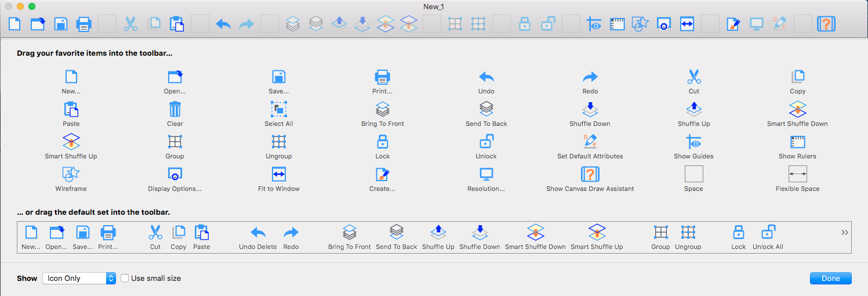Select the Save... item in favorites palette
Image resolution: width=868 pixels, height=296 pixels.
click(279, 82)
